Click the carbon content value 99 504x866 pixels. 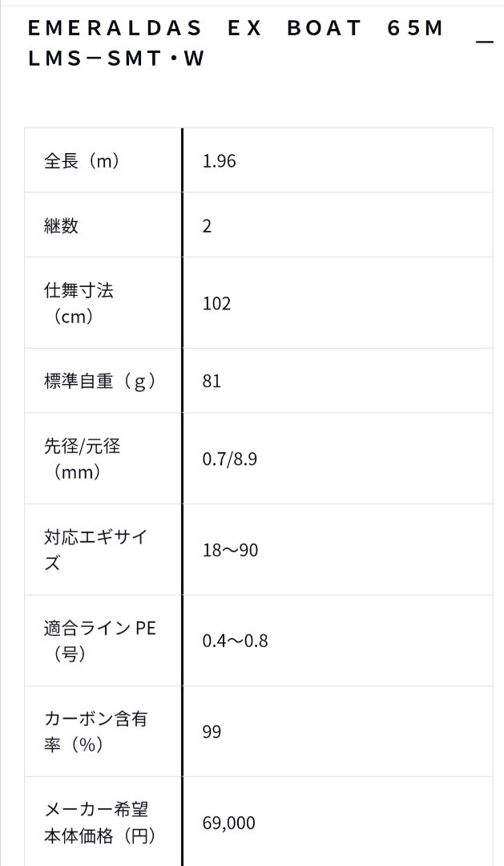pyautogui.click(x=212, y=732)
